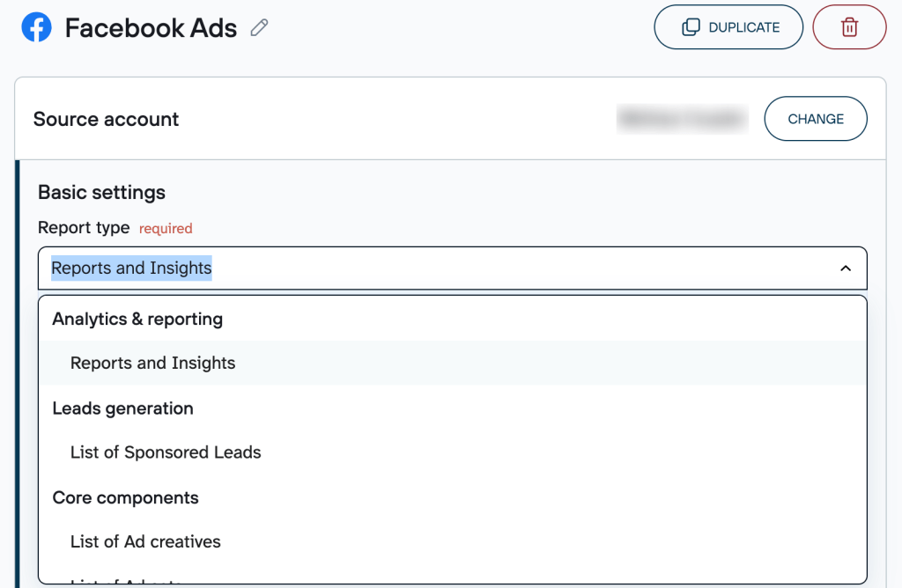Click the Facebook logo icon
902x588 pixels.
(35, 27)
